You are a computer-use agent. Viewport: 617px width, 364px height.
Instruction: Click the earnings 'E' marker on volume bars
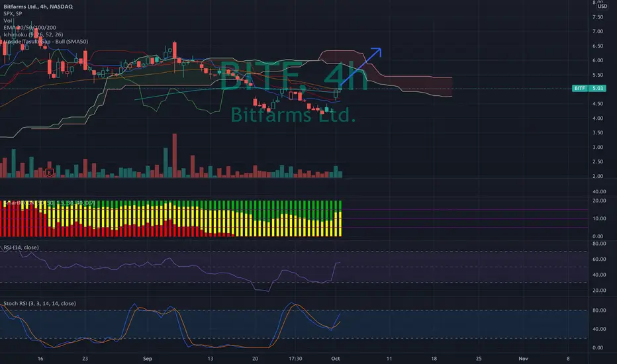[x=49, y=172]
